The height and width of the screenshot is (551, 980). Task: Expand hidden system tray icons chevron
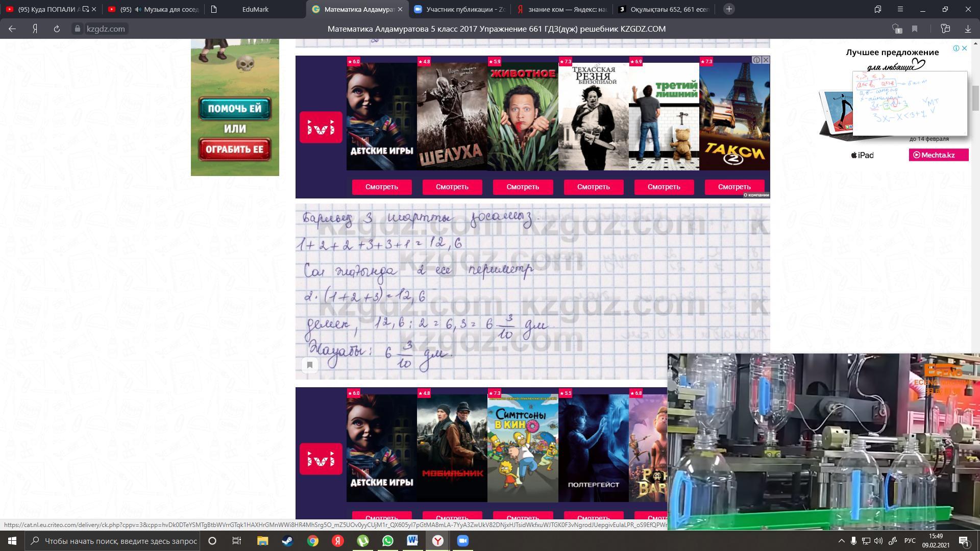click(841, 541)
